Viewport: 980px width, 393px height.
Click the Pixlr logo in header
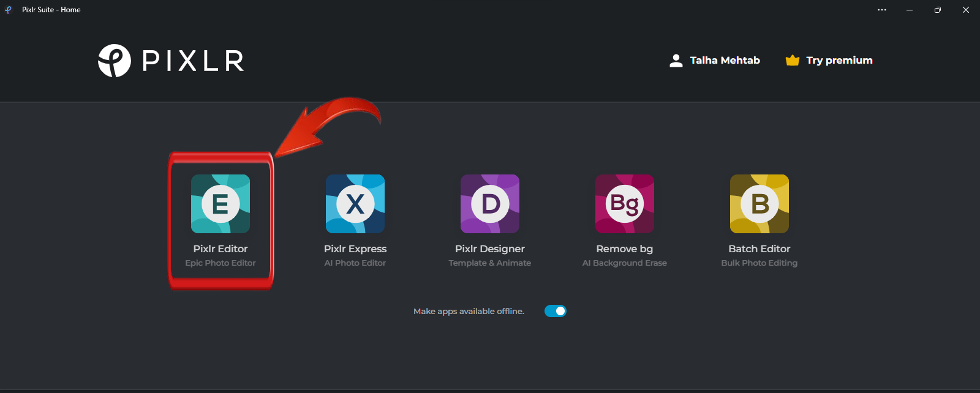click(171, 61)
